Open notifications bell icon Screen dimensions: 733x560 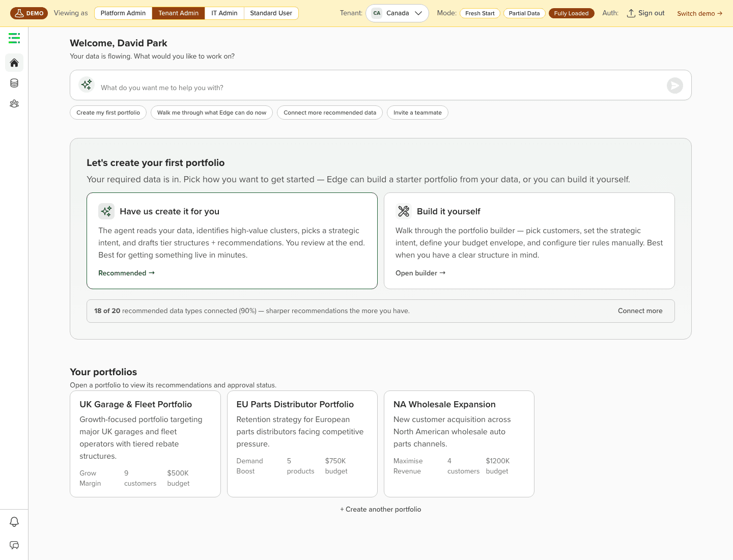(14, 522)
